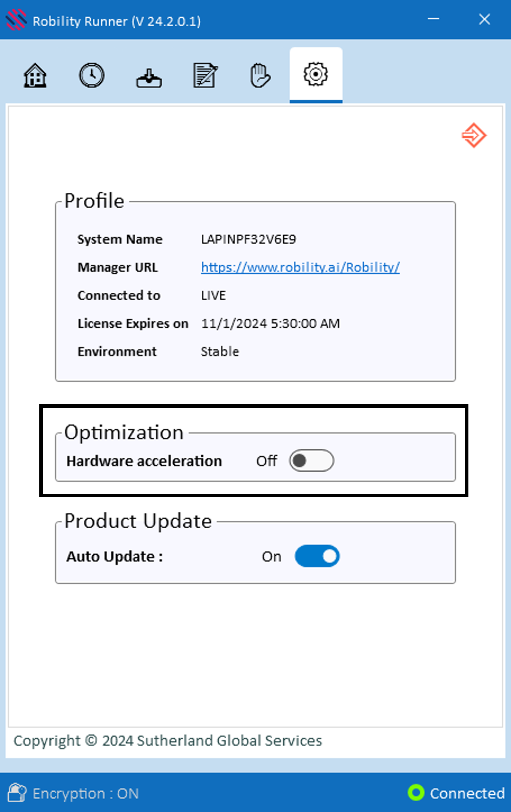Click the License Expires on label

click(x=133, y=323)
